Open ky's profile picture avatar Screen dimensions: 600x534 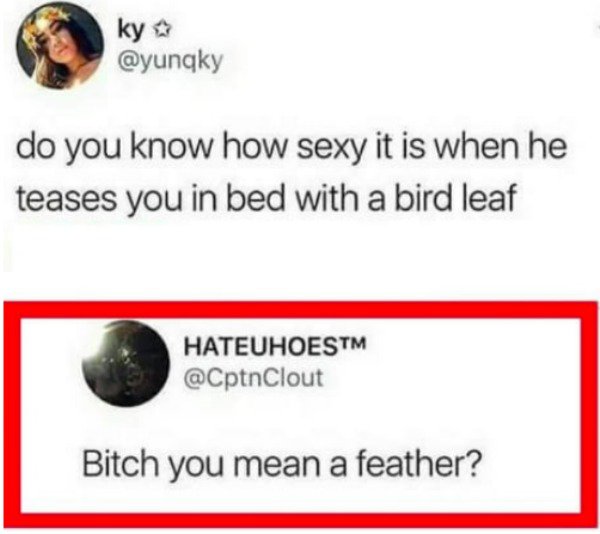click(60, 46)
